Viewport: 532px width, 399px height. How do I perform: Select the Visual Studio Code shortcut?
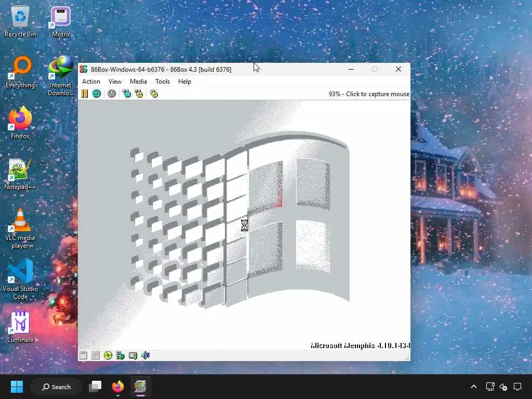pyautogui.click(x=20, y=280)
